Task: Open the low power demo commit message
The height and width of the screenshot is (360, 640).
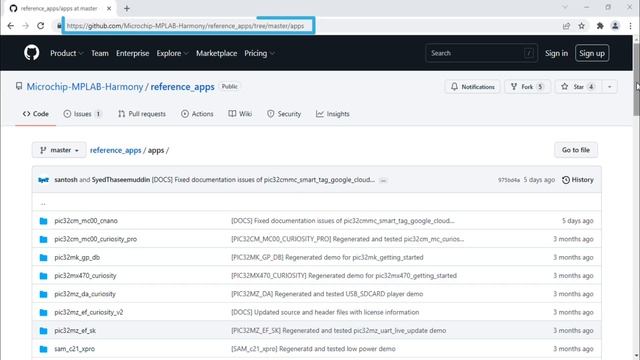Action: (x=313, y=349)
